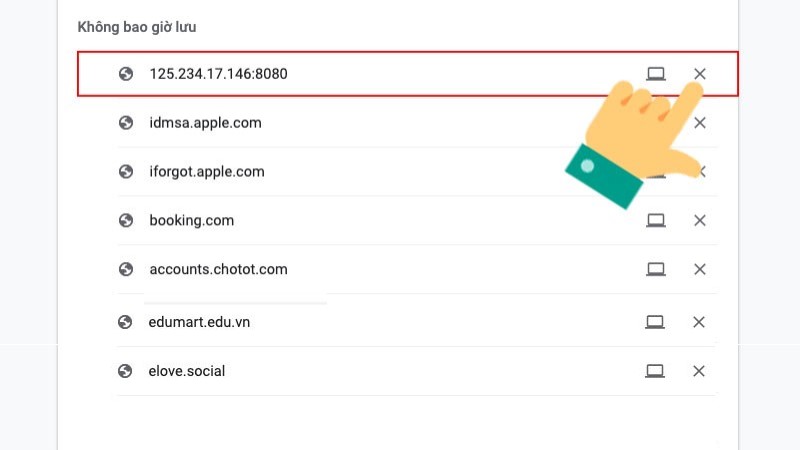Viewport: 800px width, 450px height.
Task: Click the globe icon beside idmsa.apple.com
Action: point(126,123)
